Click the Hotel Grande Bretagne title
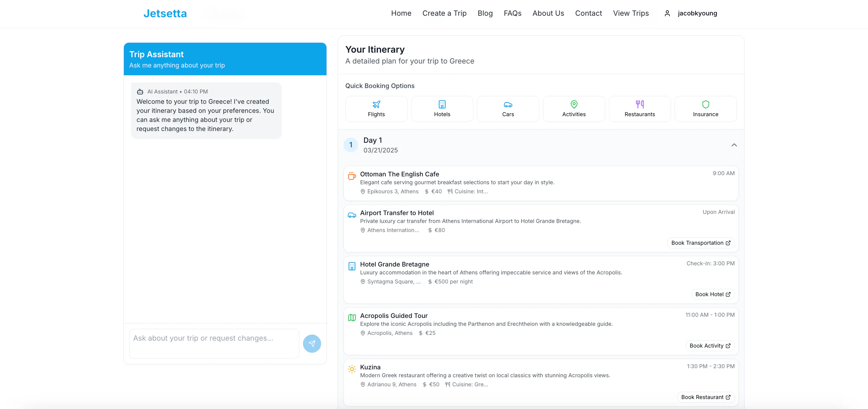The image size is (868, 409). point(394,264)
